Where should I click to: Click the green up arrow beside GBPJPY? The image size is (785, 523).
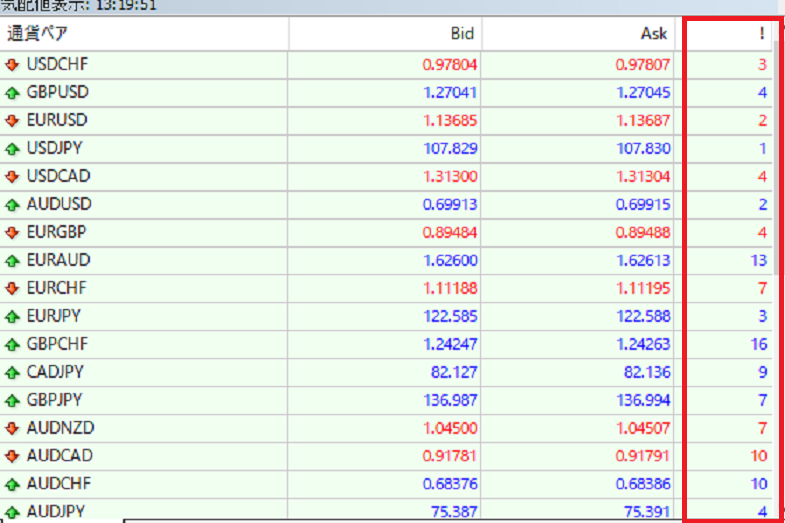click(12, 400)
